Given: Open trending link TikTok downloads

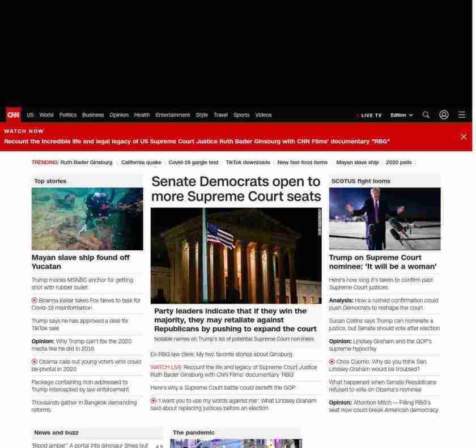Looking at the screenshot, I should pos(248,163).
